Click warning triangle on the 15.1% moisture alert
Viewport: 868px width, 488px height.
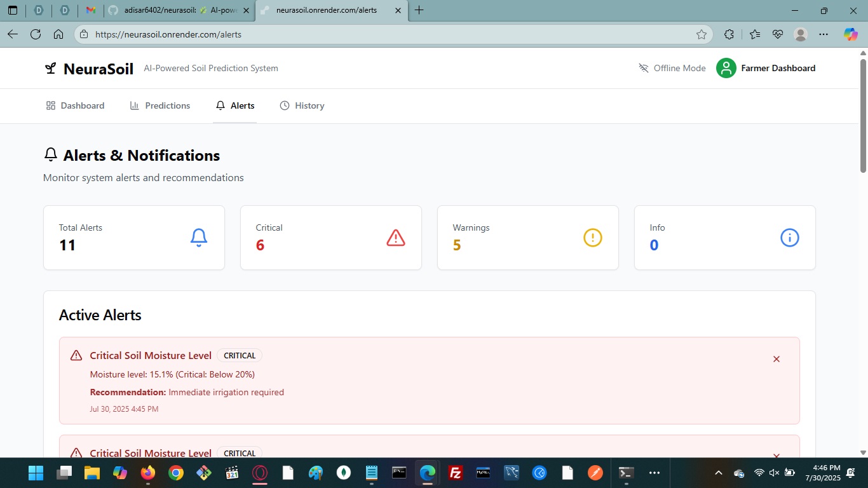click(x=76, y=355)
